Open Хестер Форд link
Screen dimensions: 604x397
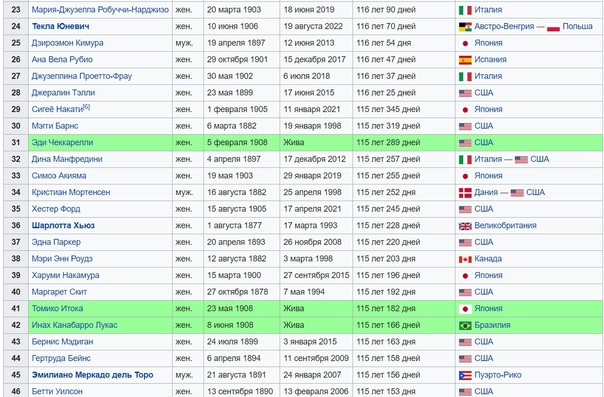tap(56, 209)
